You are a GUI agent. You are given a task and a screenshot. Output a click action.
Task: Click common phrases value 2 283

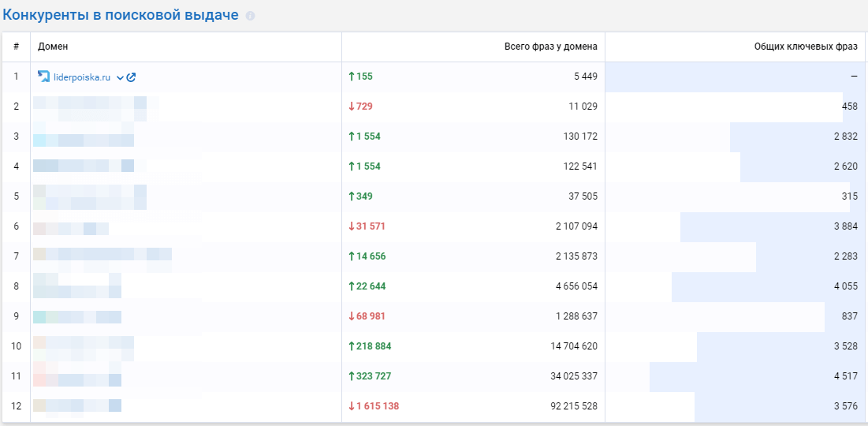coord(846,256)
